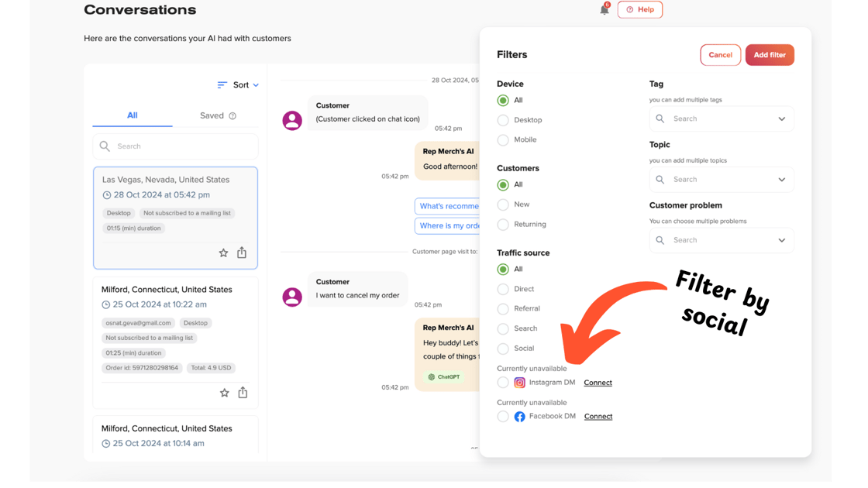868x488 pixels.
Task: Click the avatar beside 'I want to cancel my order'
Action: [x=292, y=297]
